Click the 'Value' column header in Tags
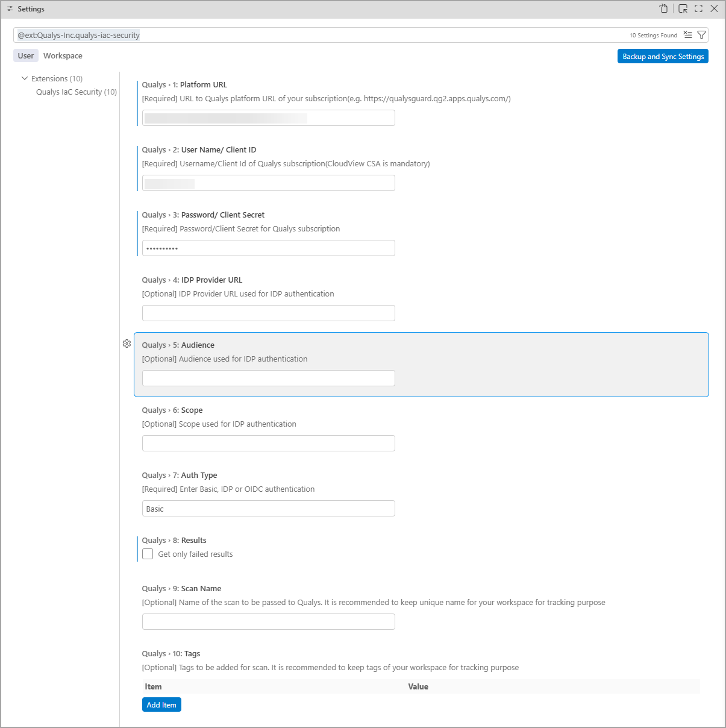The width and height of the screenshot is (726, 728). pyautogui.click(x=418, y=686)
